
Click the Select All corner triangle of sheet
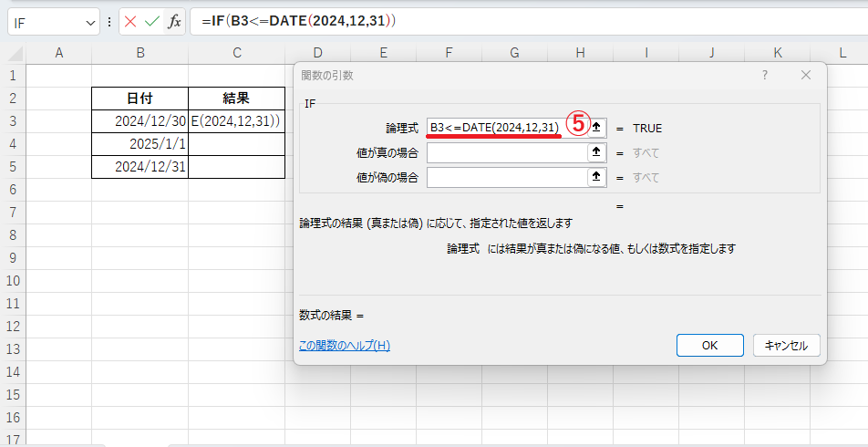pyautogui.click(x=16, y=54)
